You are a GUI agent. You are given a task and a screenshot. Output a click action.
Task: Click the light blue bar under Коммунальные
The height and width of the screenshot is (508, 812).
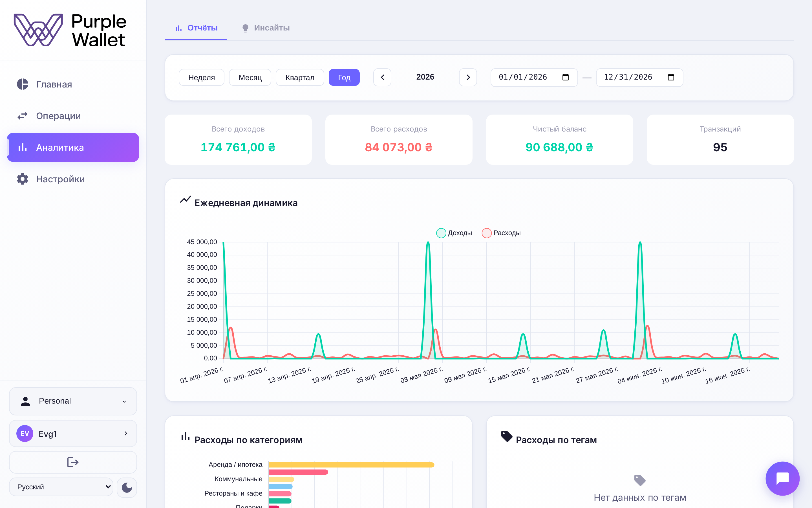click(281, 487)
